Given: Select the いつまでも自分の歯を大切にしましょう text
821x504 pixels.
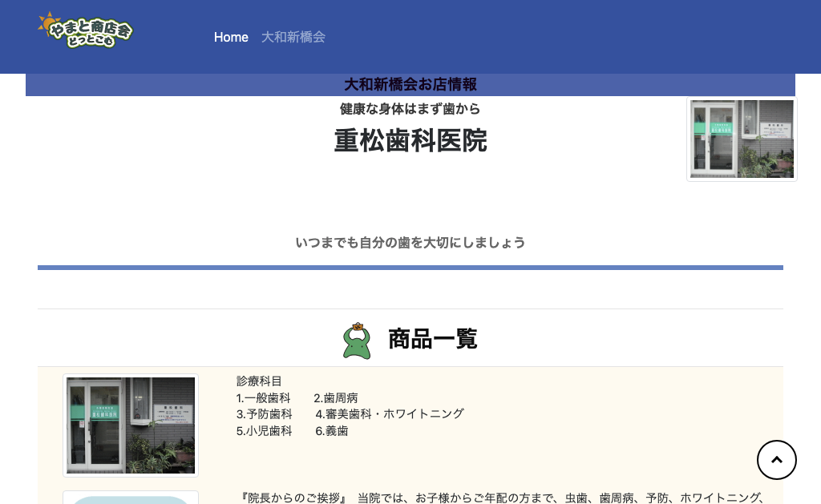Looking at the screenshot, I should pos(410,243).
